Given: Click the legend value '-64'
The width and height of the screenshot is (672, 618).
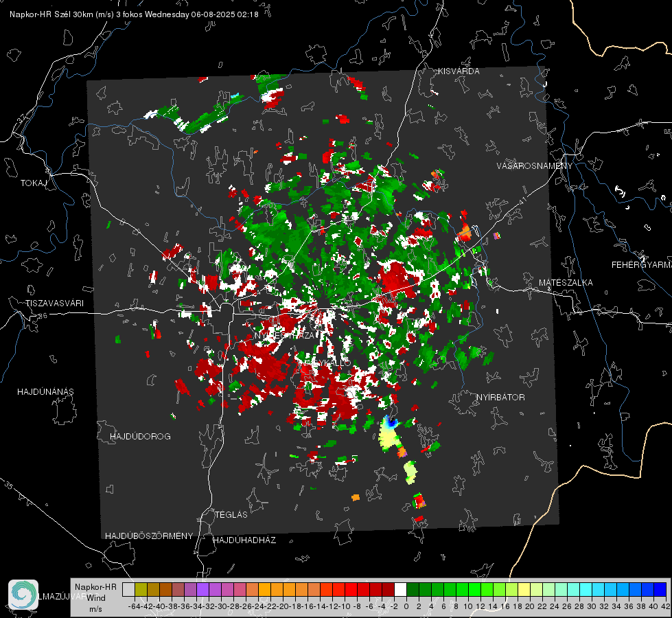Looking at the screenshot, I should point(134,606).
